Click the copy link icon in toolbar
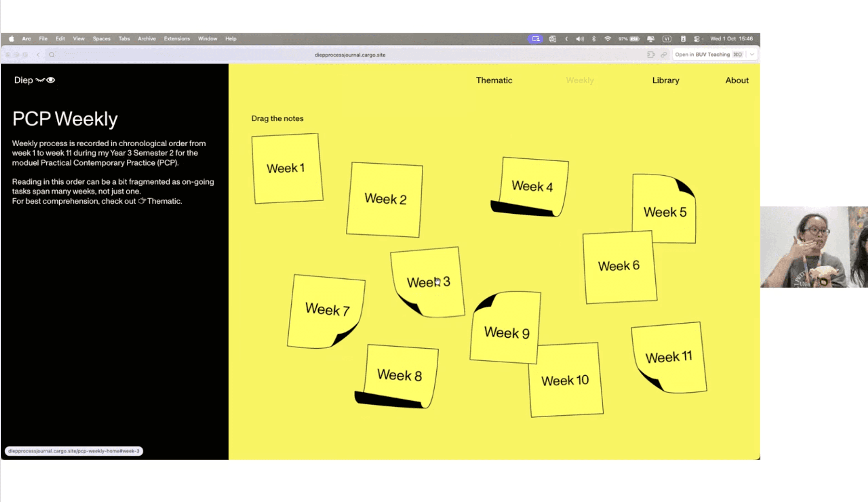 pyautogui.click(x=664, y=55)
